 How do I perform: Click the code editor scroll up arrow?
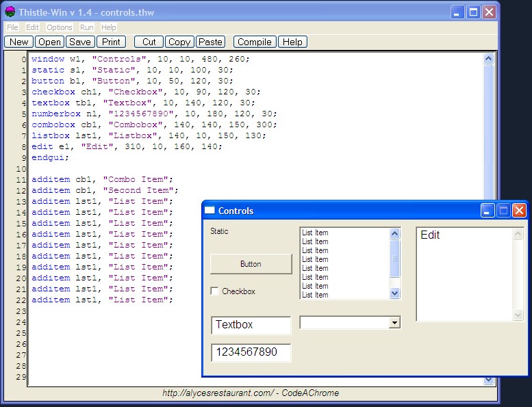(489, 59)
